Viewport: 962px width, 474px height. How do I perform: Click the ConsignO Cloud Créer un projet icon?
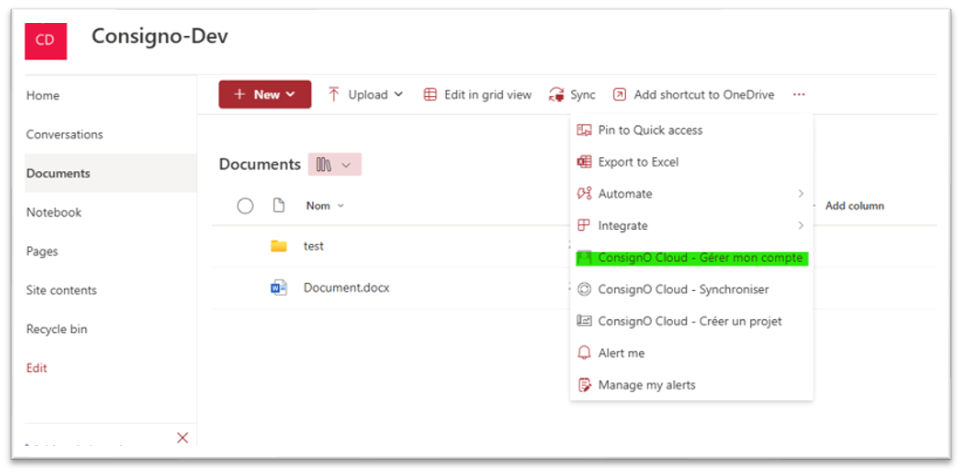point(585,321)
